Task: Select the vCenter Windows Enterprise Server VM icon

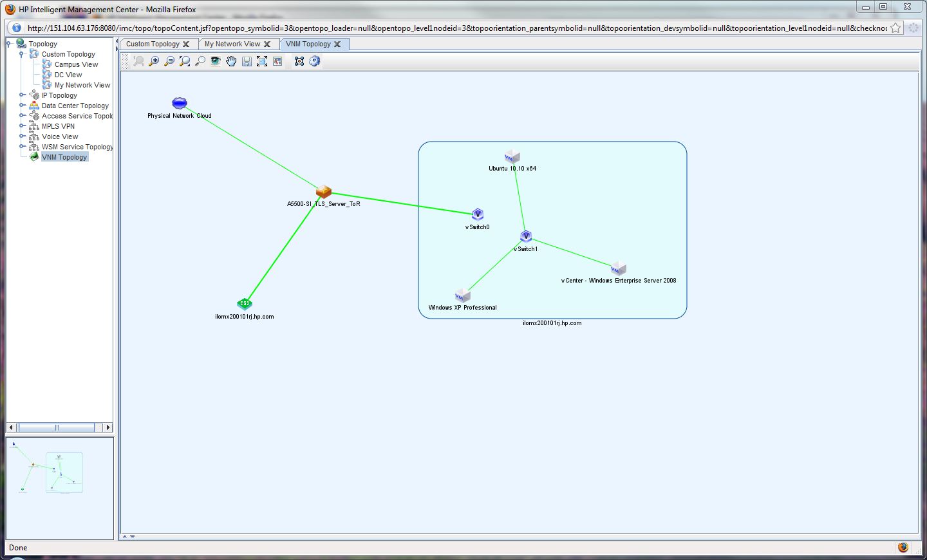Action: pos(619,268)
